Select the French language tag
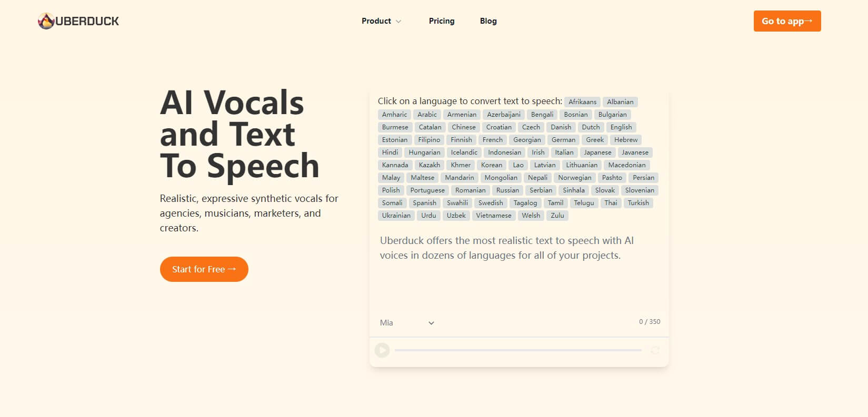The image size is (868, 417). tap(493, 140)
